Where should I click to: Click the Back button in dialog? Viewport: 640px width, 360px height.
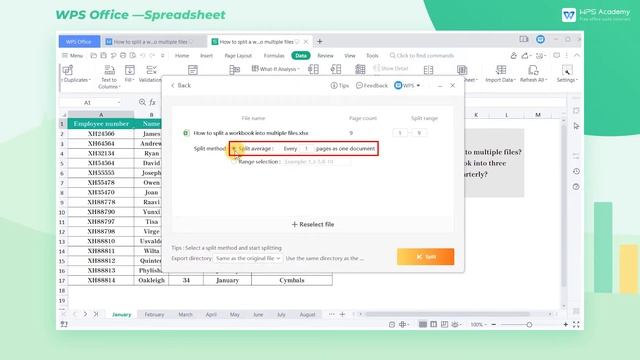(180, 85)
